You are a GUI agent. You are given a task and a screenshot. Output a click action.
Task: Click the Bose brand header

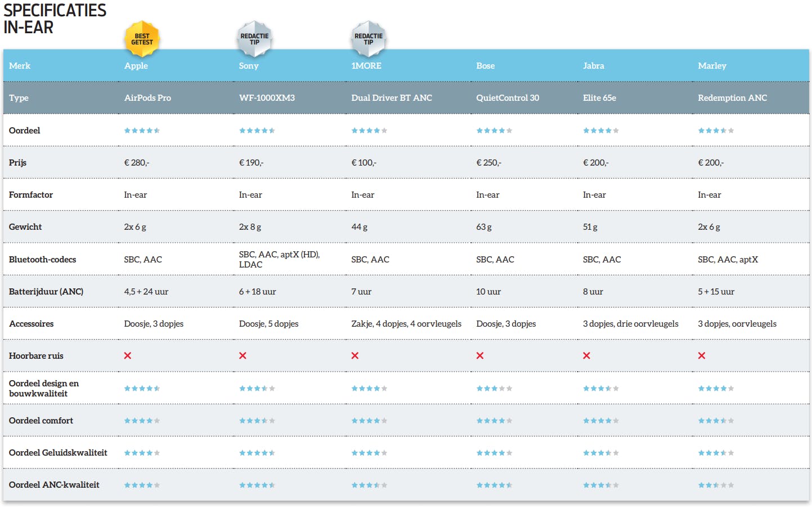pos(486,66)
